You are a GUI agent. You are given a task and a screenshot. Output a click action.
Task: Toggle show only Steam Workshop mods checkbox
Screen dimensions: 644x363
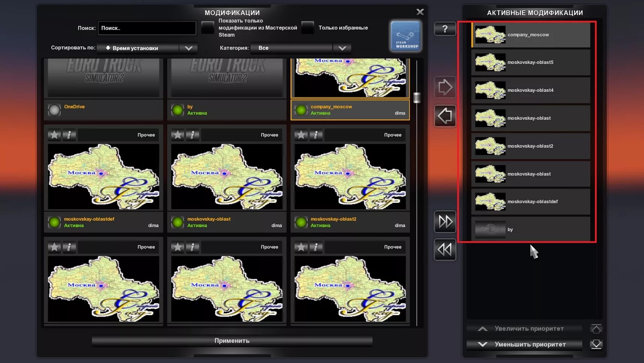click(x=207, y=28)
